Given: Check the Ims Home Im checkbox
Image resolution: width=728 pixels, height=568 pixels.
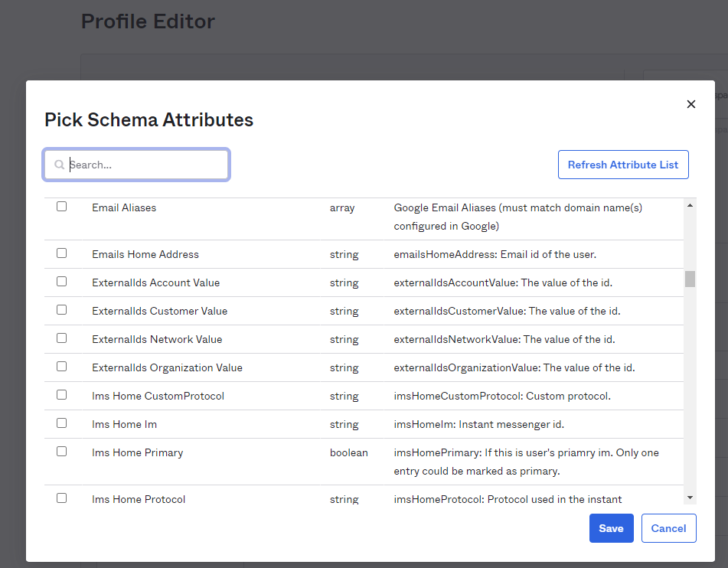Looking at the screenshot, I should pos(61,423).
